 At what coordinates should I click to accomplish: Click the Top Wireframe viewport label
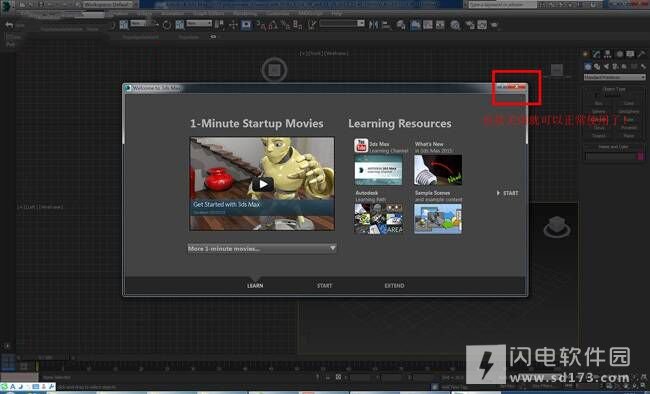(324, 54)
